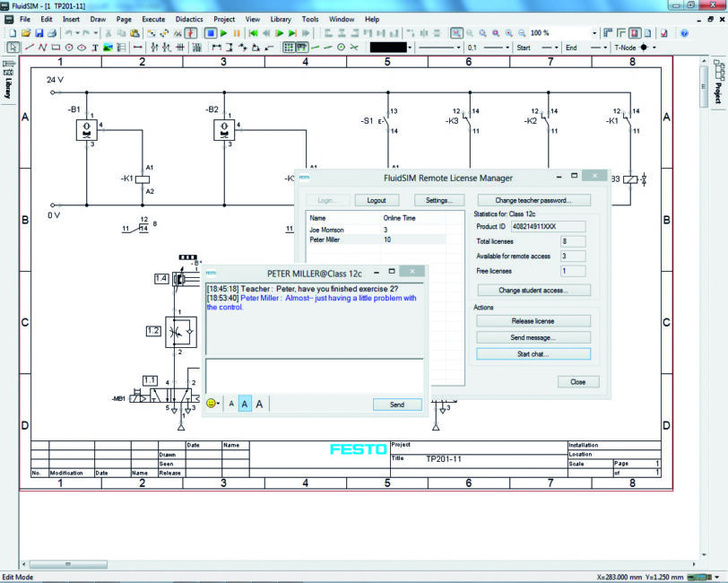Choose the medium font size A in chat
The height and width of the screenshot is (583, 728).
(x=245, y=404)
